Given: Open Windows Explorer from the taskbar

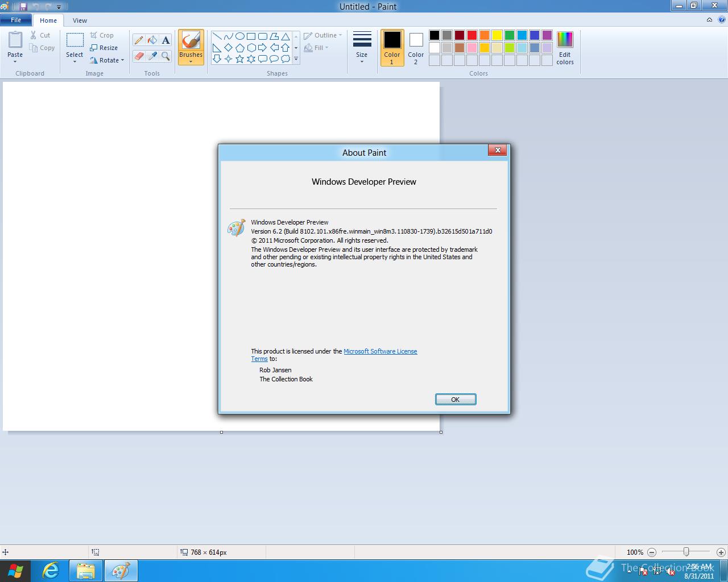Looking at the screenshot, I should tap(86, 571).
